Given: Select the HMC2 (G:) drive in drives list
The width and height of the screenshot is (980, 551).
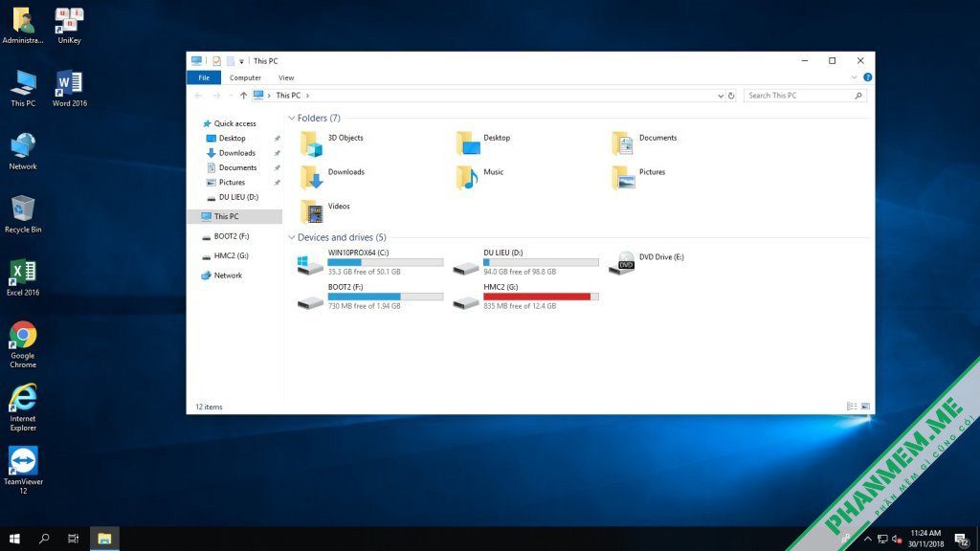Looking at the screenshot, I should [x=525, y=297].
